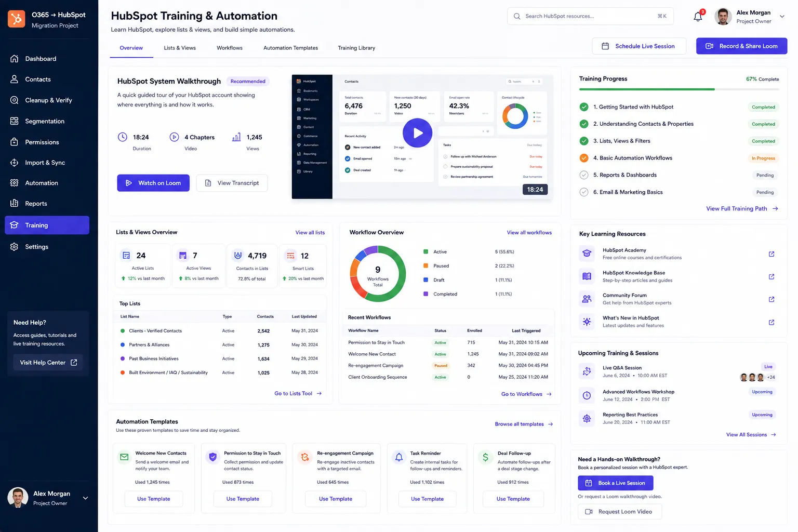Click the Workflows Total donut chart
The height and width of the screenshot is (532, 798).
[x=378, y=274]
